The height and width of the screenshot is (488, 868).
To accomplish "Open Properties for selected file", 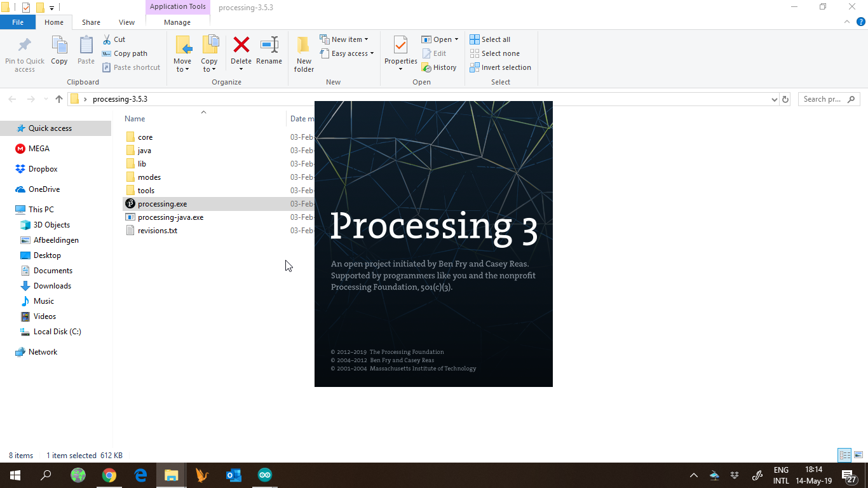I will pyautogui.click(x=400, y=54).
